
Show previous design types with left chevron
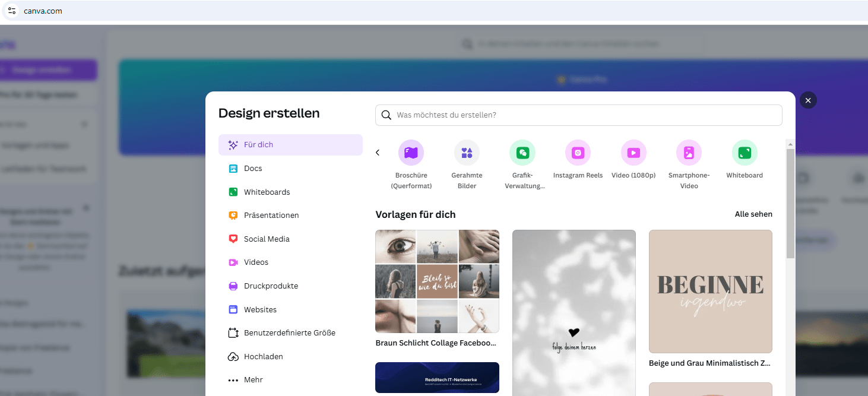(x=378, y=153)
